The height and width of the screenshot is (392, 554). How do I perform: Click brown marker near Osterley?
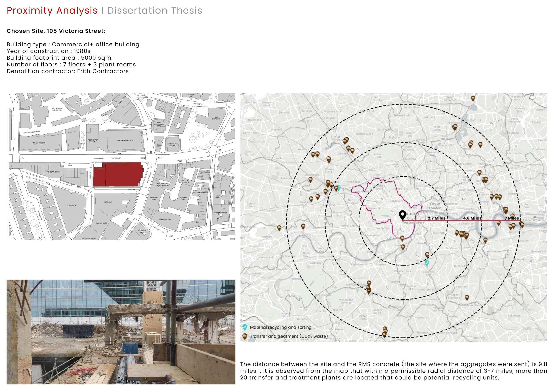click(x=279, y=228)
